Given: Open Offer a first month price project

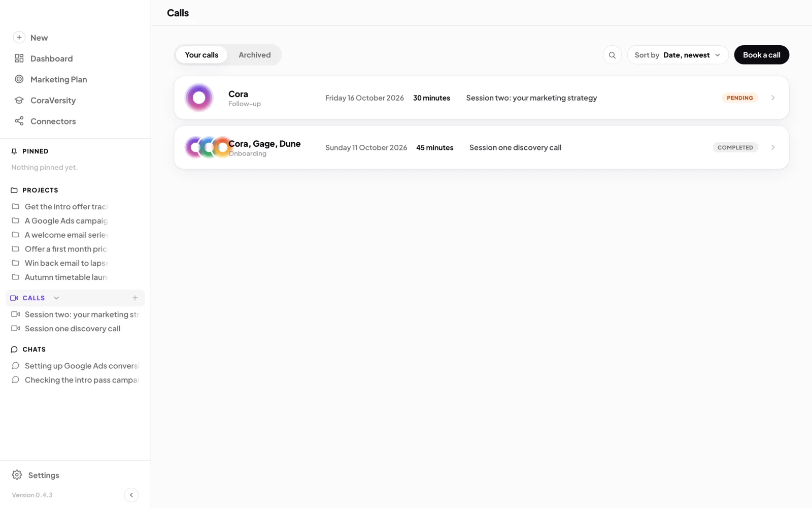Looking at the screenshot, I should point(66,249).
